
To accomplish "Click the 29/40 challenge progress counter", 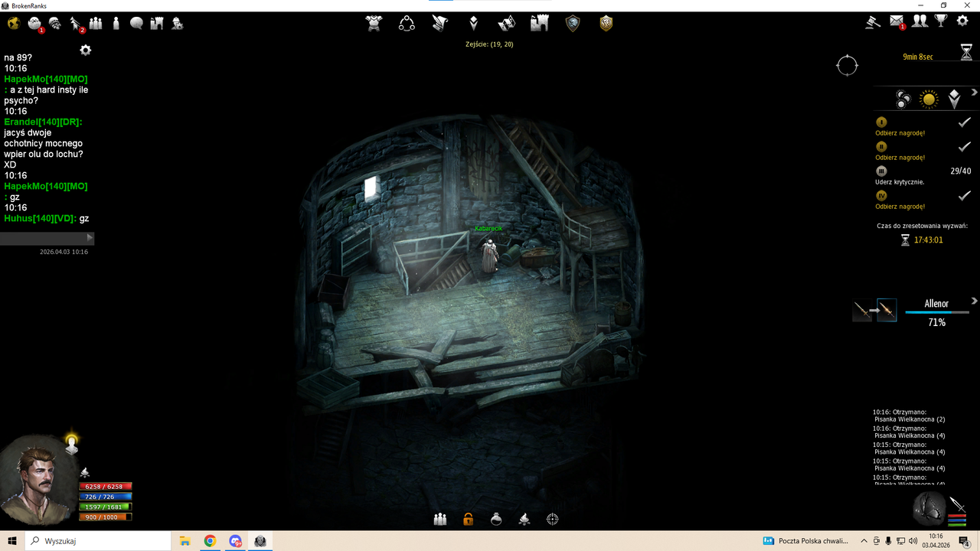I will (960, 171).
